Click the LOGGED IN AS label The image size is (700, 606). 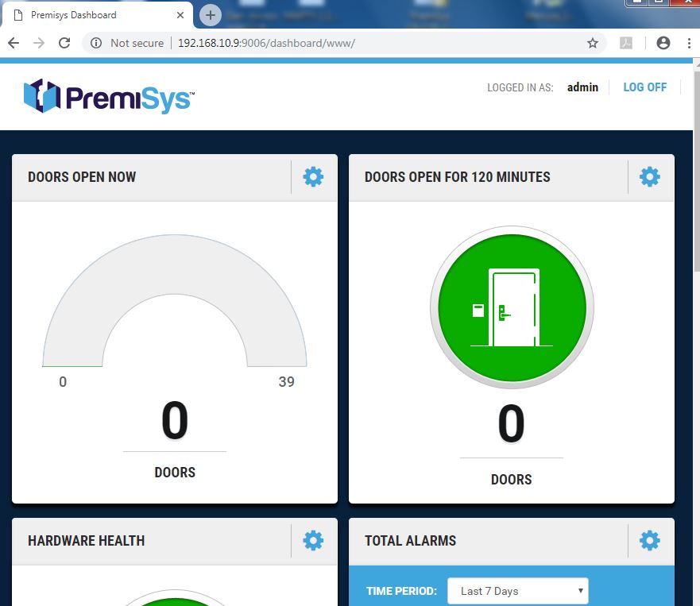pos(520,87)
